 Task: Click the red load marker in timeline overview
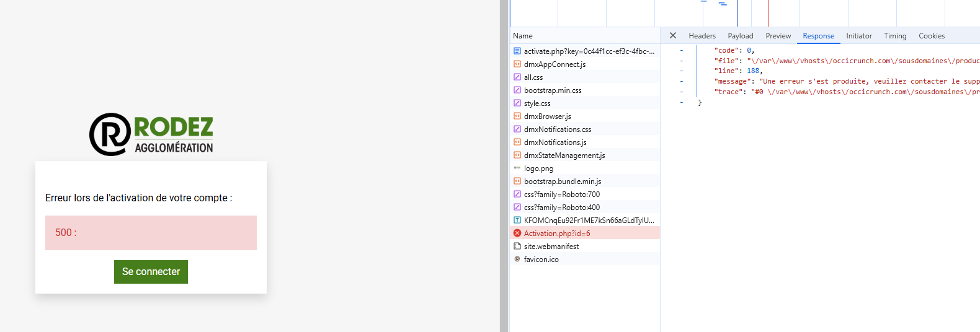[x=768, y=13]
